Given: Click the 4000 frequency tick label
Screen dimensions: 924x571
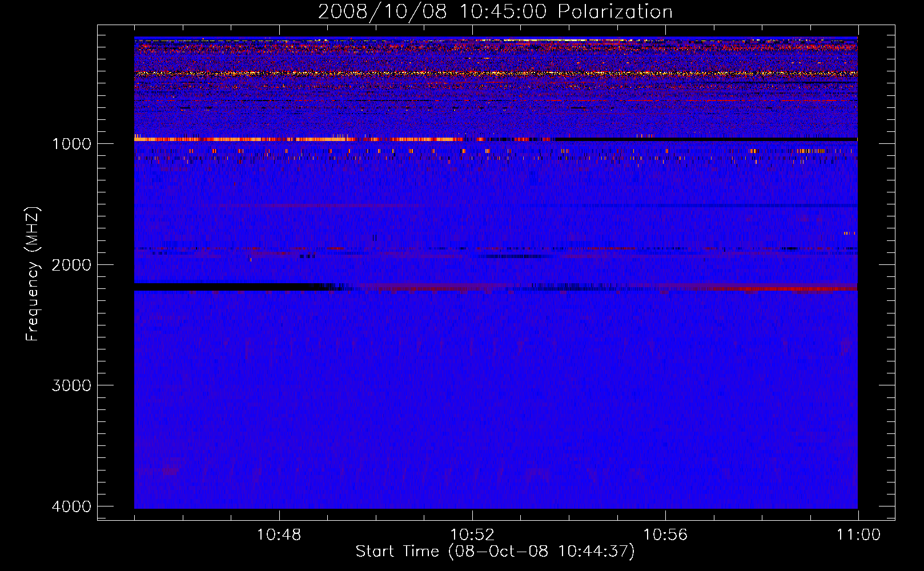Looking at the screenshot, I should click(71, 506).
